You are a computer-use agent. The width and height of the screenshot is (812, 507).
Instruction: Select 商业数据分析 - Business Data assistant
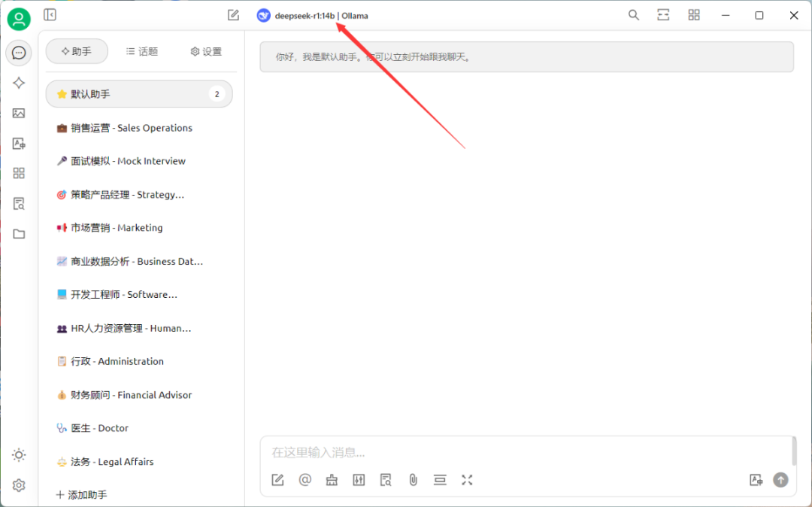tap(139, 262)
